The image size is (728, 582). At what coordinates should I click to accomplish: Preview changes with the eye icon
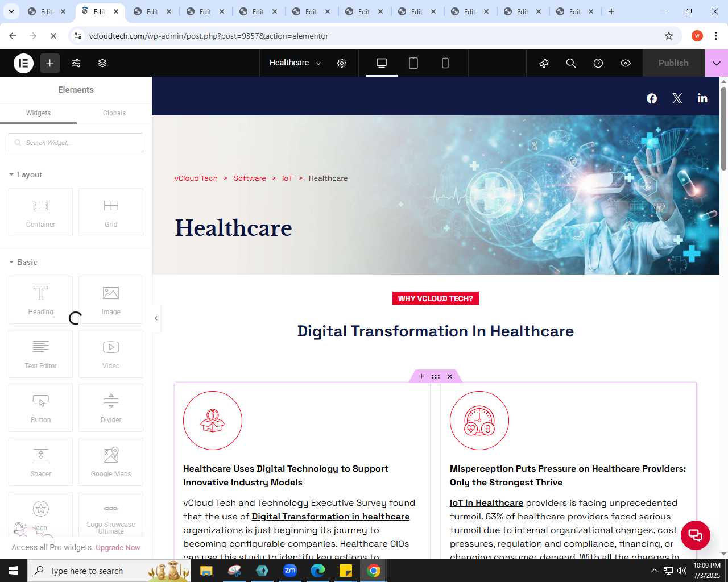click(626, 63)
